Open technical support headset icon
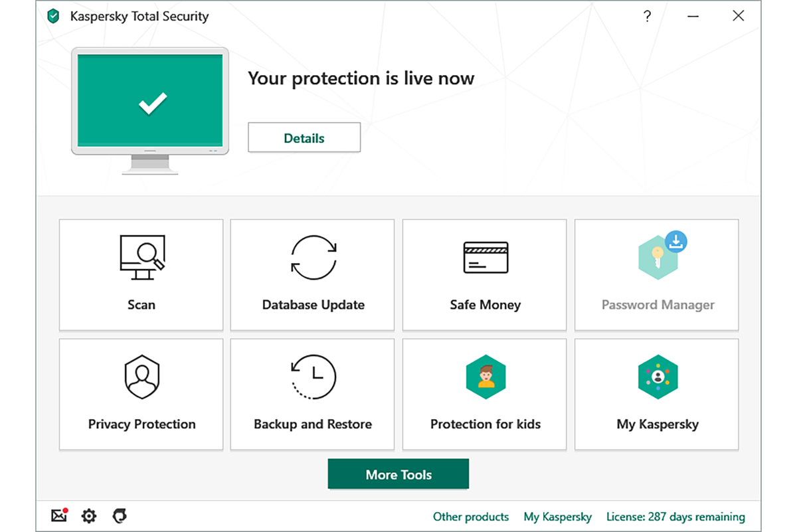Image resolution: width=797 pixels, height=532 pixels. (x=120, y=516)
